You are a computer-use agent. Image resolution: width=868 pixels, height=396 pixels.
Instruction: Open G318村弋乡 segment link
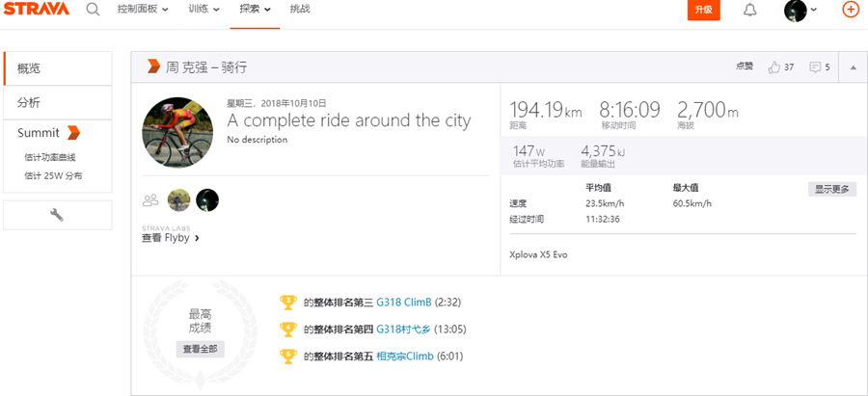[x=403, y=330]
